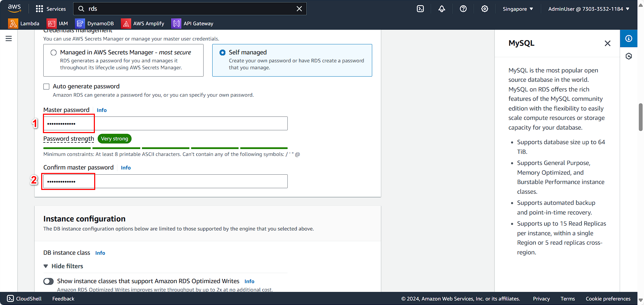Open Info link beside Confirm master password
The image size is (644, 305).
(126, 168)
